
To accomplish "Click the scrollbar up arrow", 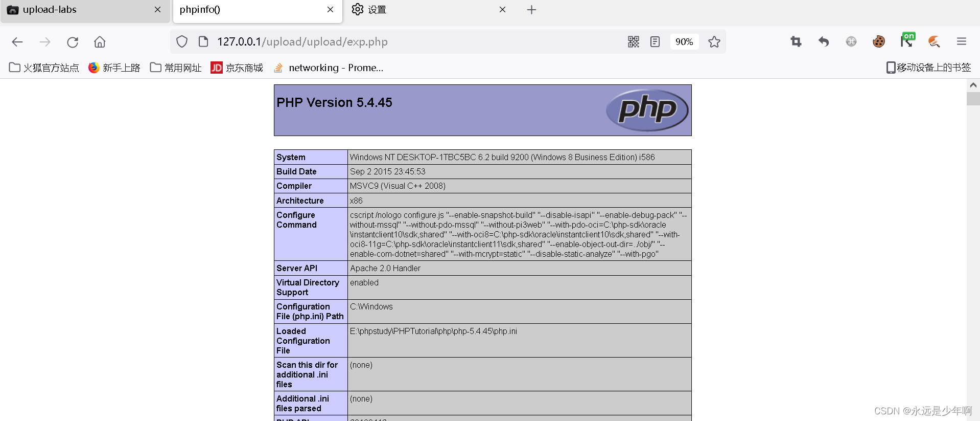I will [973, 85].
